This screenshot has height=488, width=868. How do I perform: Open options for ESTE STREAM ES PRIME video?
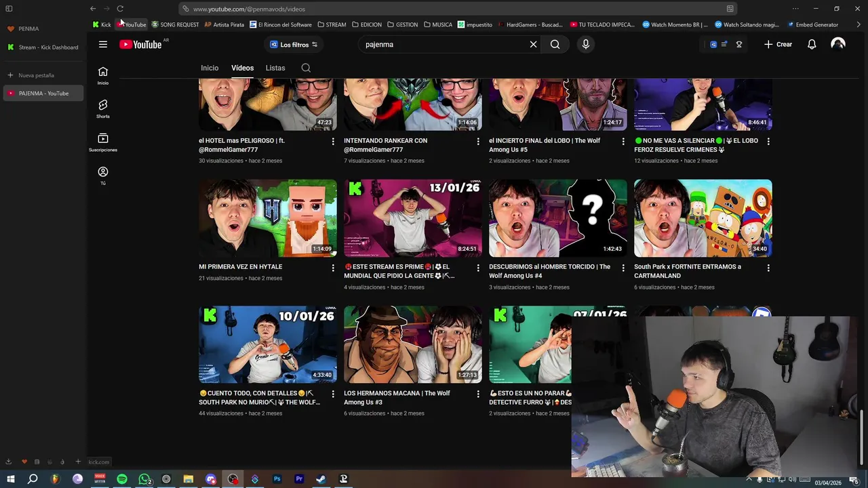point(477,268)
